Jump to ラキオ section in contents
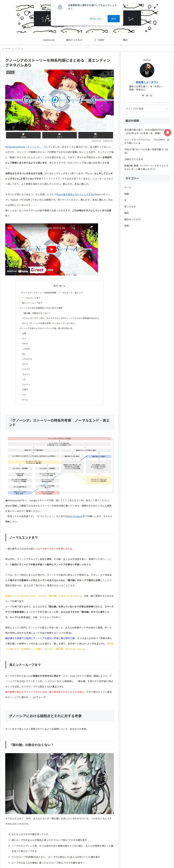Screen dimensions: 174x868 pyautogui.click(x=25, y=344)
